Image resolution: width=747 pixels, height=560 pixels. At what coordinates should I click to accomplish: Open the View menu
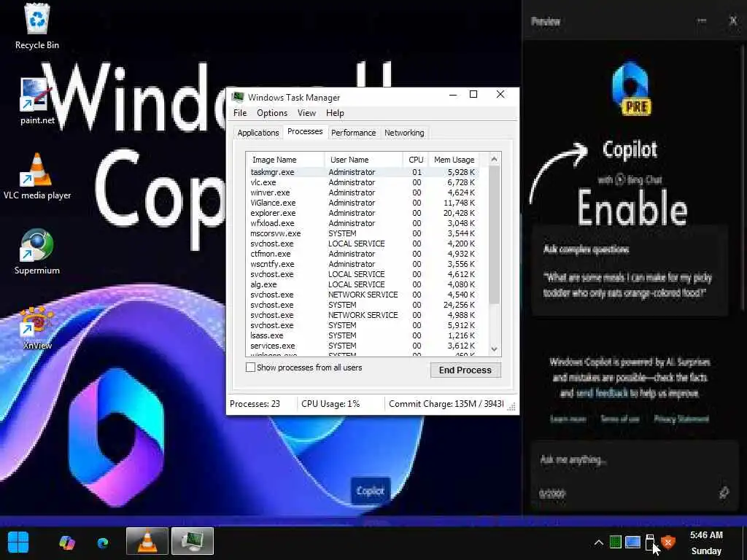[x=307, y=113]
